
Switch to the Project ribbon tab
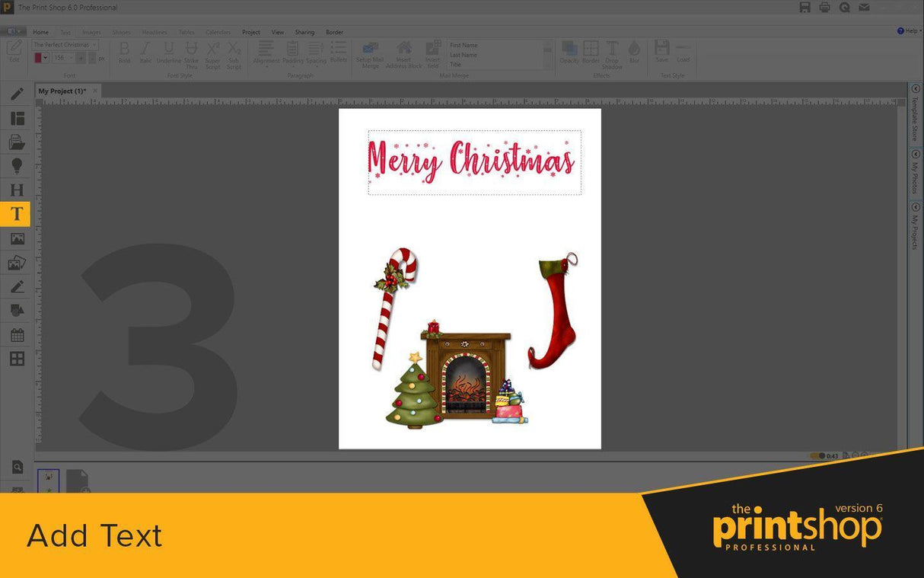pyautogui.click(x=250, y=32)
